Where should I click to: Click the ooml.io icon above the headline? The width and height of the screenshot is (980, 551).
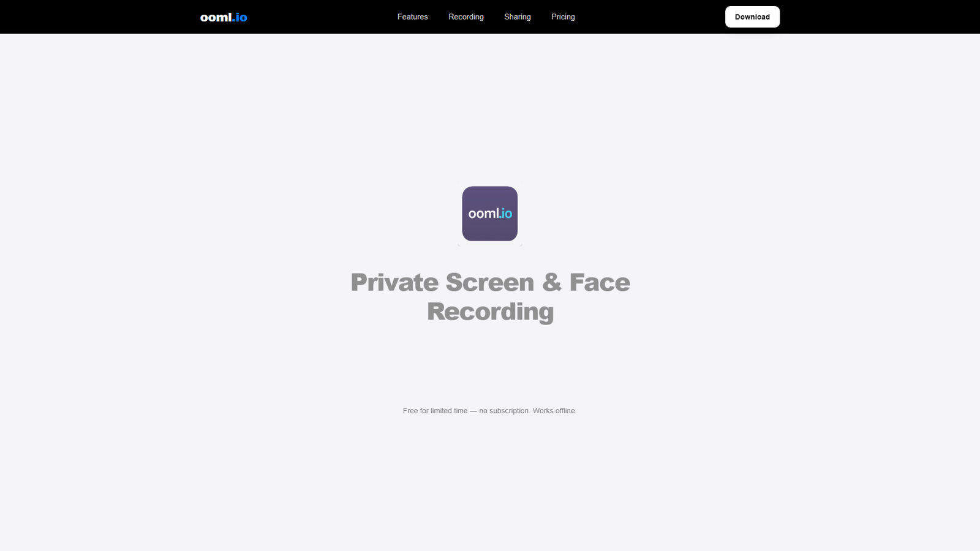click(489, 214)
